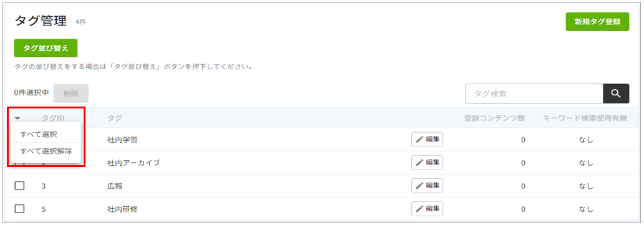
Task: Click the pencil icon for 社内研修
Action: point(419,209)
